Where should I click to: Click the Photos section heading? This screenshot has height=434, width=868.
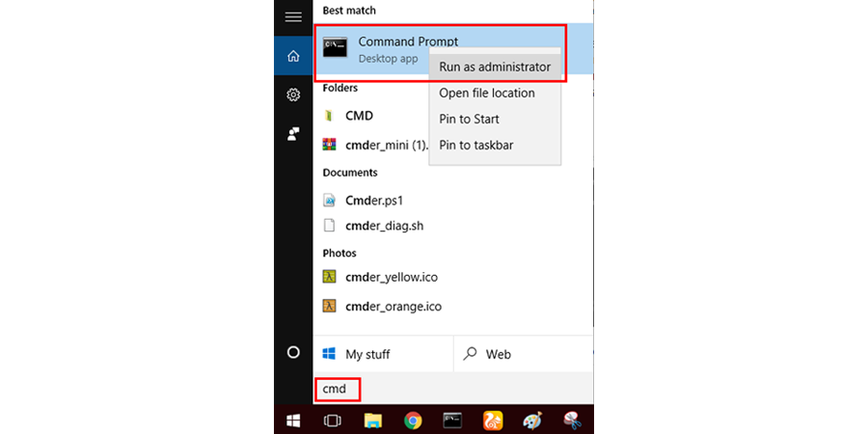(339, 253)
